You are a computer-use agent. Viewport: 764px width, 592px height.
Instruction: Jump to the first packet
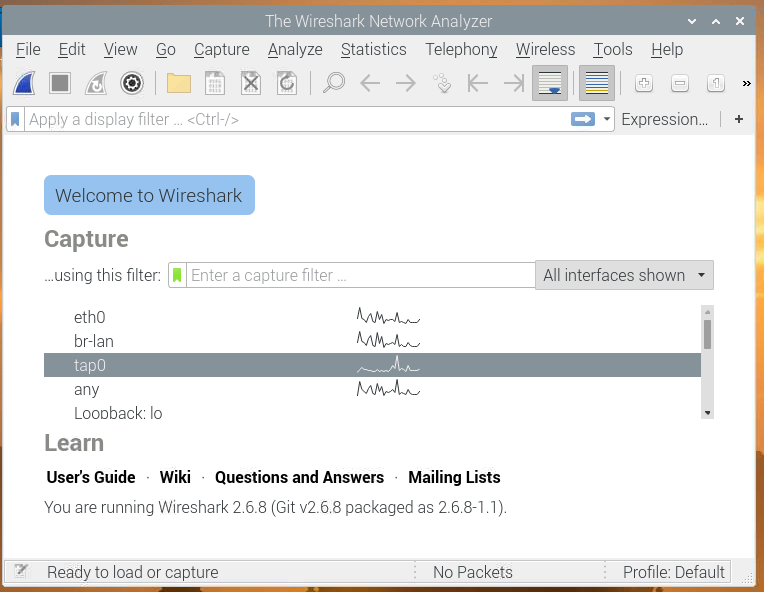478,83
